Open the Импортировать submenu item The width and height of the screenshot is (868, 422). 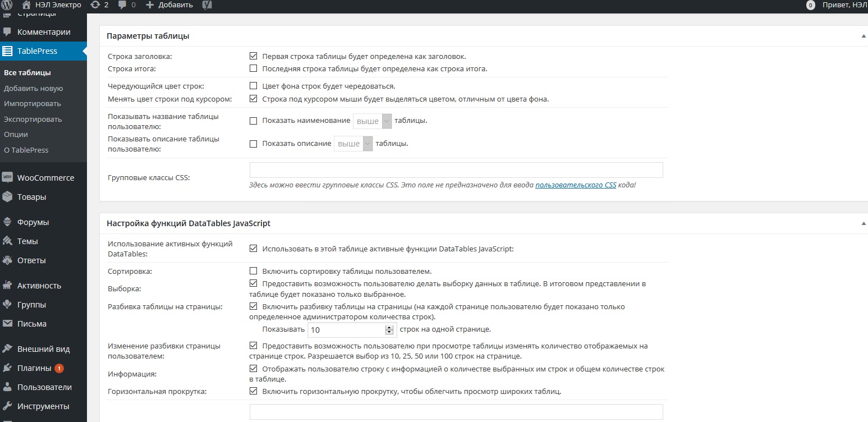tap(33, 104)
